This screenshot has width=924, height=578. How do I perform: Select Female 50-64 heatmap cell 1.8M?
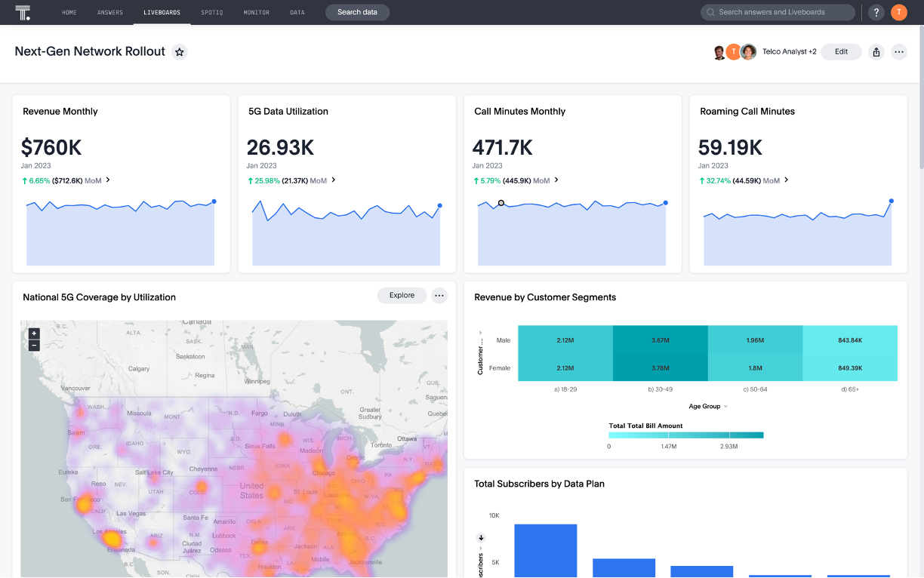pyautogui.click(x=755, y=368)
